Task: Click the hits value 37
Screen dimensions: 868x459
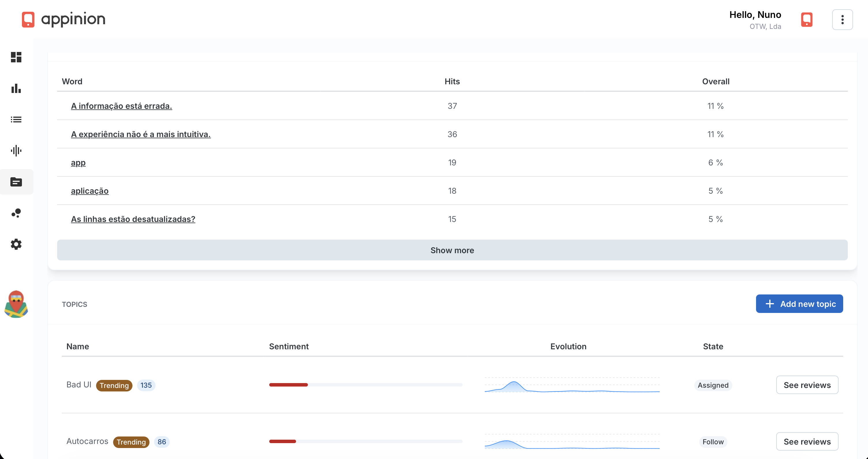Action: click(452, 106)
